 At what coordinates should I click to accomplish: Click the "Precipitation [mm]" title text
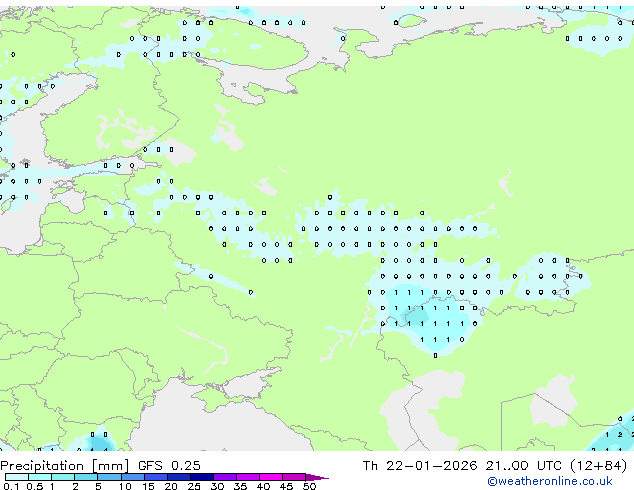tap(64, 466)
